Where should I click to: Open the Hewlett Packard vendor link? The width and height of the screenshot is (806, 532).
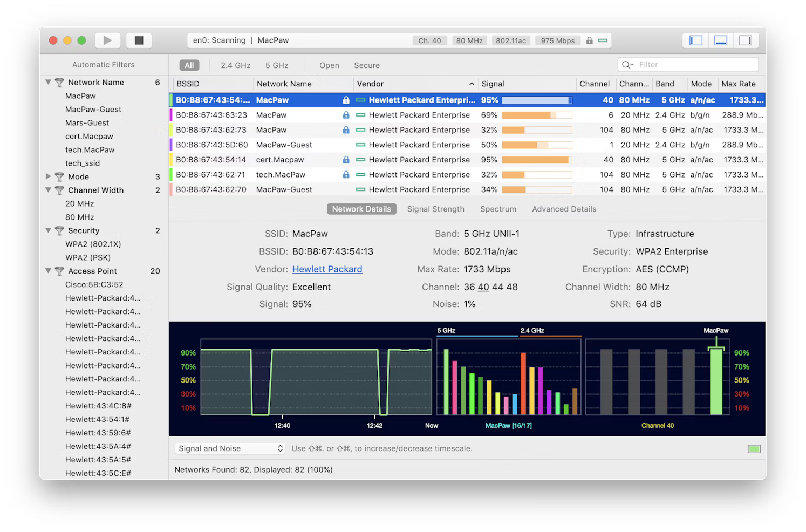[x=327, y=269]
